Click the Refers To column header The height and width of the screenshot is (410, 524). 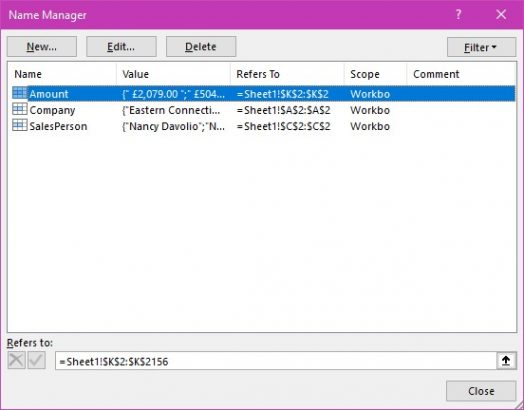tap(287, 74)
